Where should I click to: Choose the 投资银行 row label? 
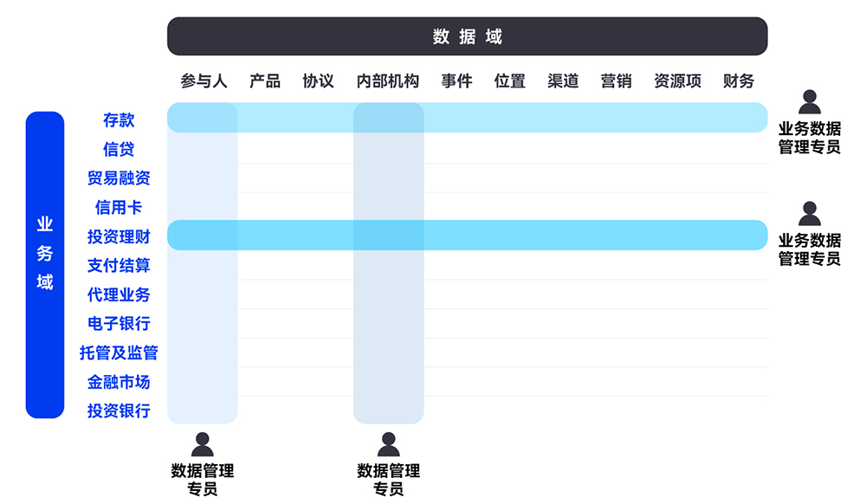coord(119,410)
